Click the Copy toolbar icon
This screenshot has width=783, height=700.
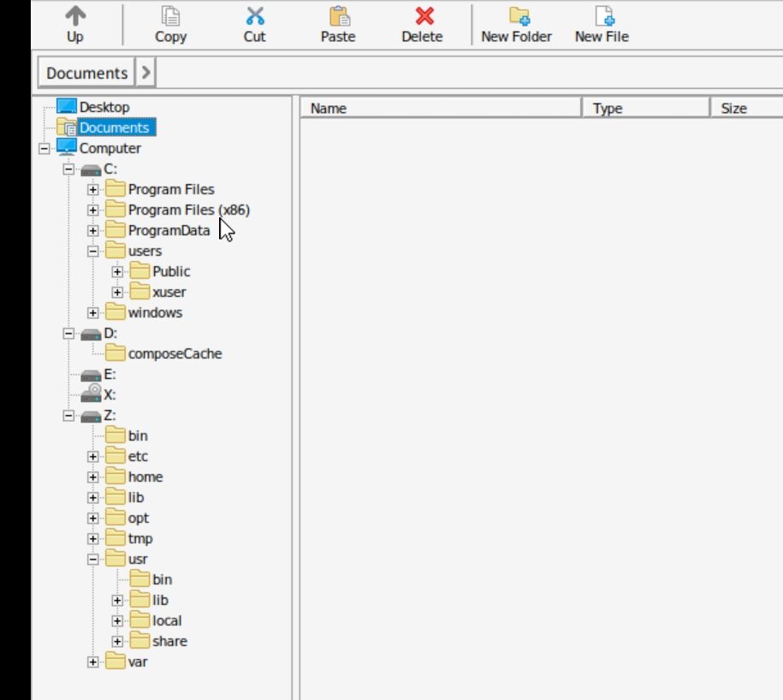(x=170, y=16)
